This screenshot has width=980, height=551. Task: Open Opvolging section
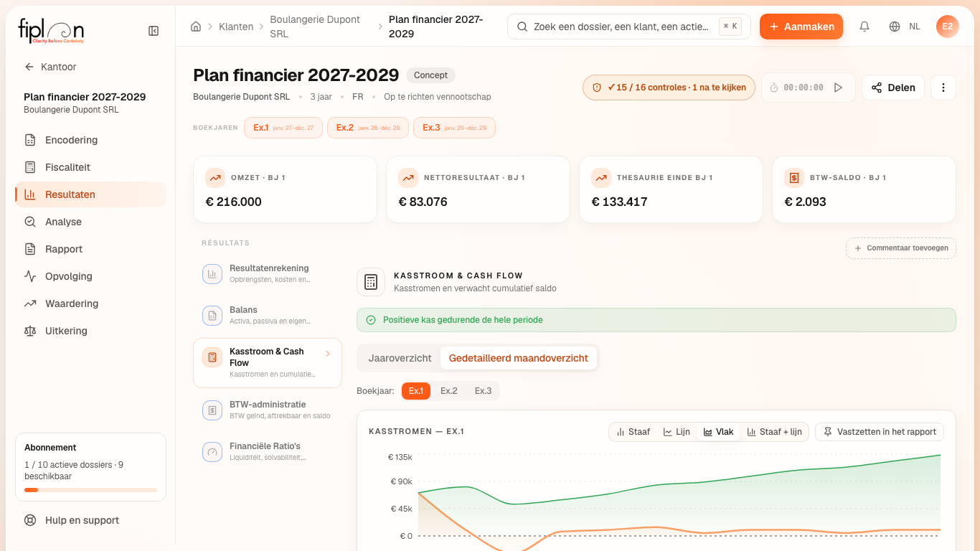pos(90,276)
